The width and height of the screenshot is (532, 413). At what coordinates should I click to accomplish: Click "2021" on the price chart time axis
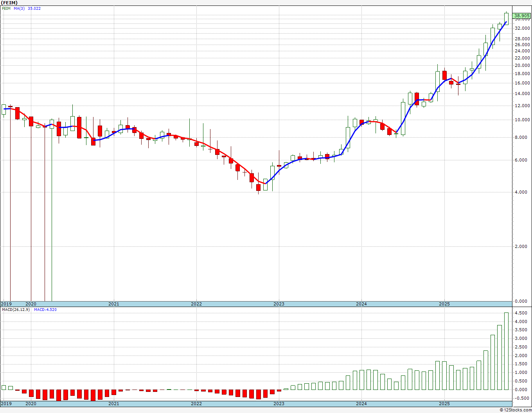click(113, 304)
